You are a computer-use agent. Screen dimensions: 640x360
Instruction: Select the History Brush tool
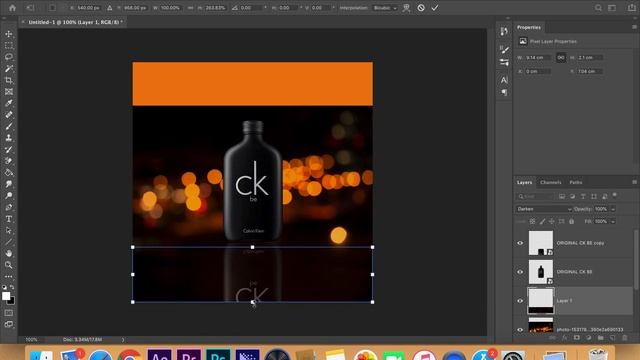(x=9, y=149)
